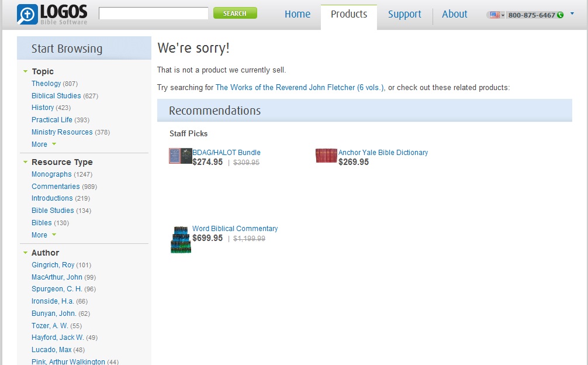
Task: Click the Logos Bible Software logo
Action: pyautogui.click(x=52, y=14)
